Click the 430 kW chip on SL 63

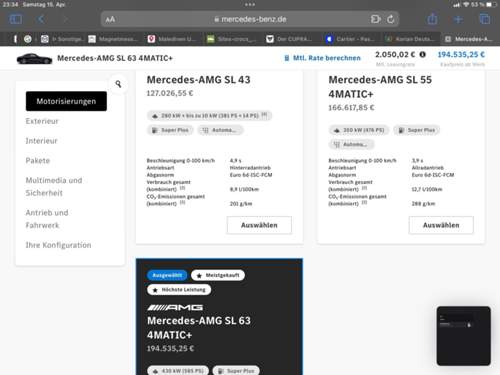click(x=178, y=370)
